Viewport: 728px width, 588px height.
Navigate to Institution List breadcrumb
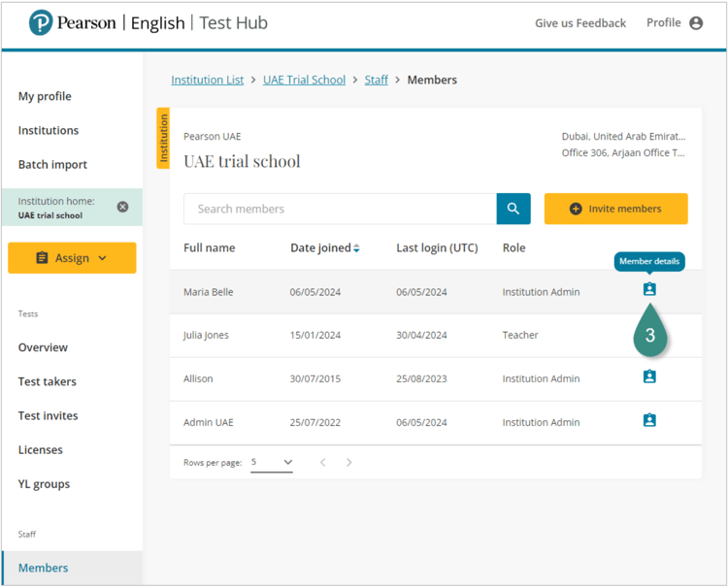208,80
